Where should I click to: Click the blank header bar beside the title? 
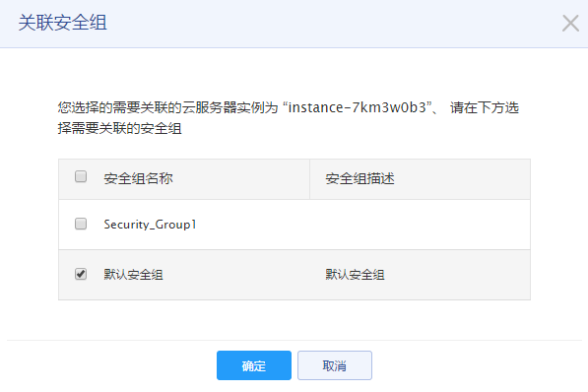334,24
